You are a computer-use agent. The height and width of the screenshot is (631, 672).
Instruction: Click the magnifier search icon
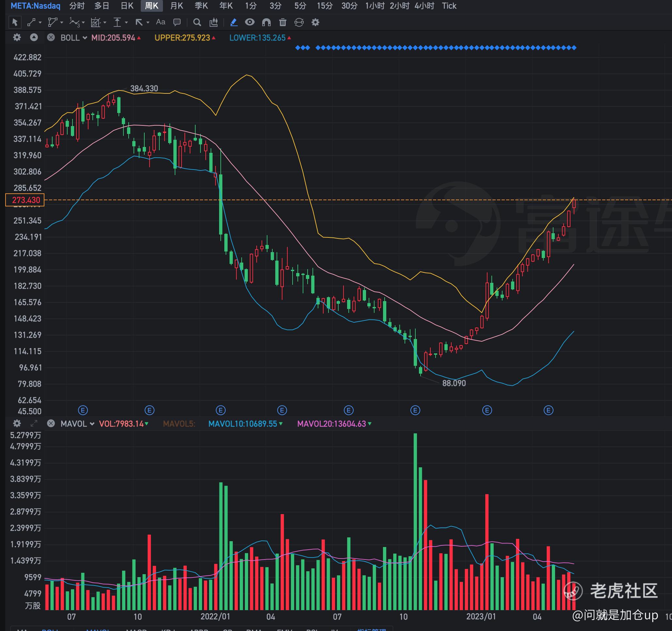pyautogui.click(x=197, y=22)
